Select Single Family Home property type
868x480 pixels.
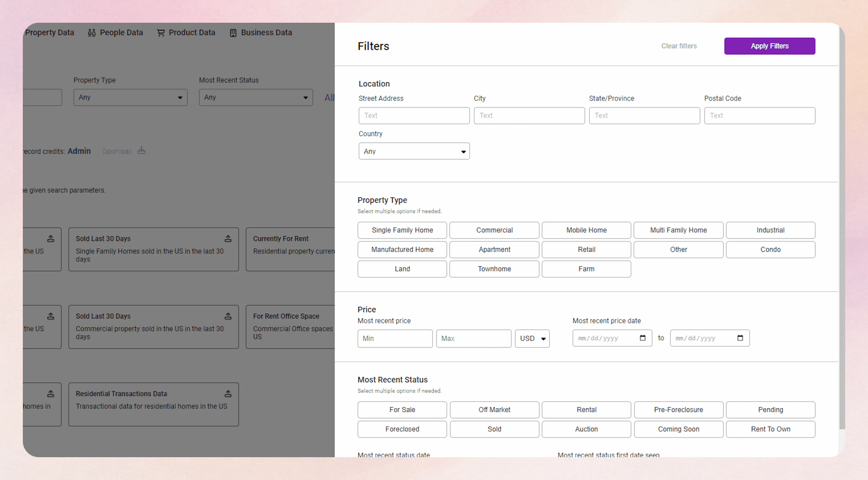[402, 230]
